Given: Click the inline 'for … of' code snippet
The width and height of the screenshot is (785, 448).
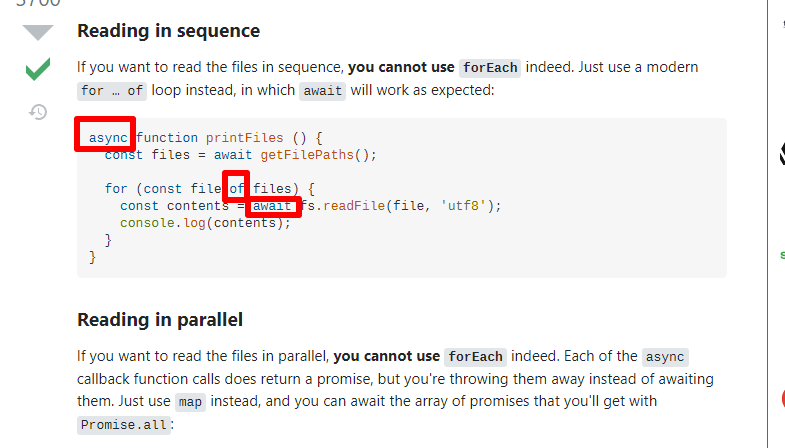Looking at the screenshot, I should [112, 91].
